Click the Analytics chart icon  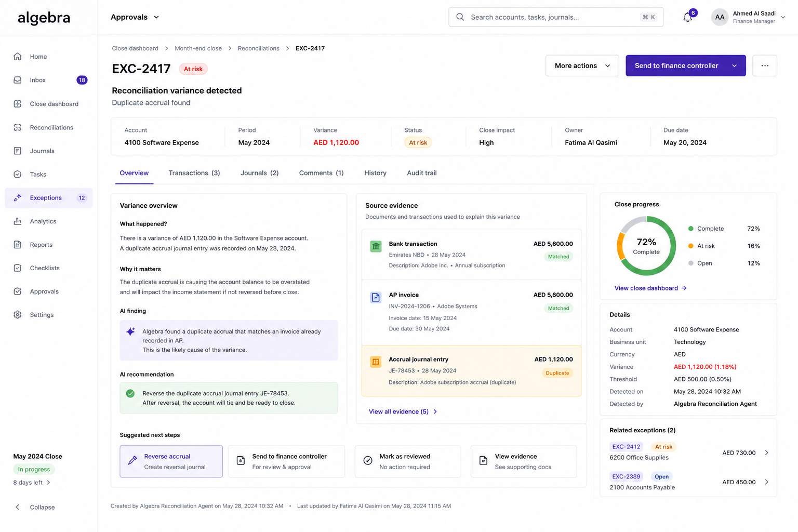(x=18, y=221)
